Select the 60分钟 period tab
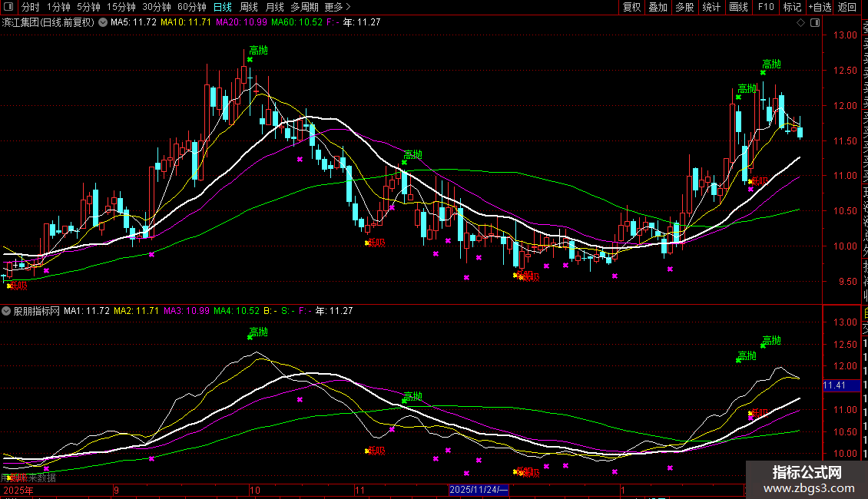 click(192, 7)
